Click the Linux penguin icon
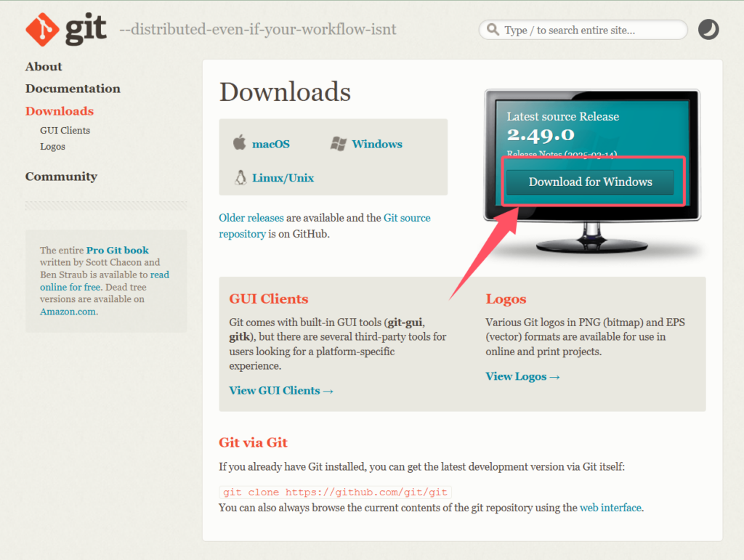 (x=240, y=177)
